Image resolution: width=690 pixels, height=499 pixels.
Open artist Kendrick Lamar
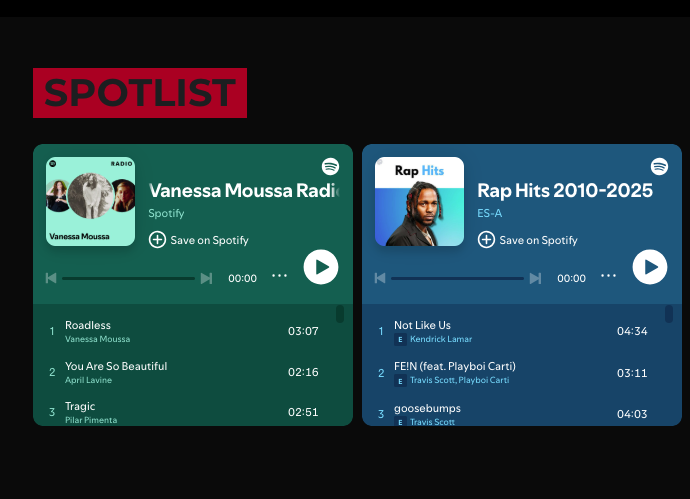point(441,339)
